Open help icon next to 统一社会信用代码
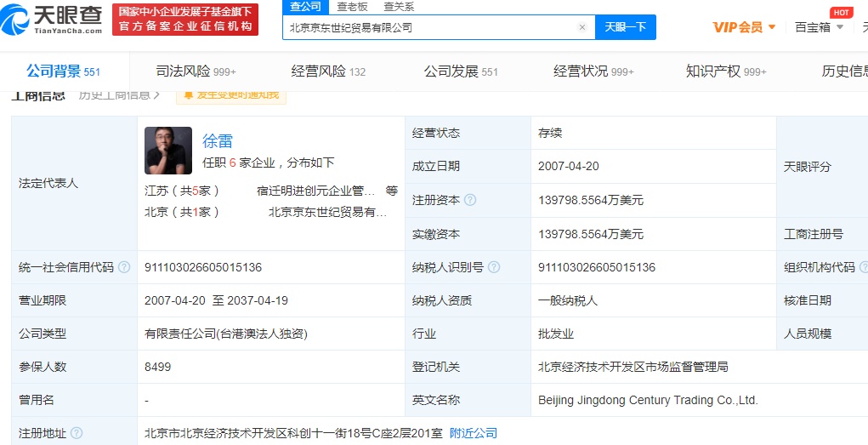The image size is (868, 445). point(124,267)
